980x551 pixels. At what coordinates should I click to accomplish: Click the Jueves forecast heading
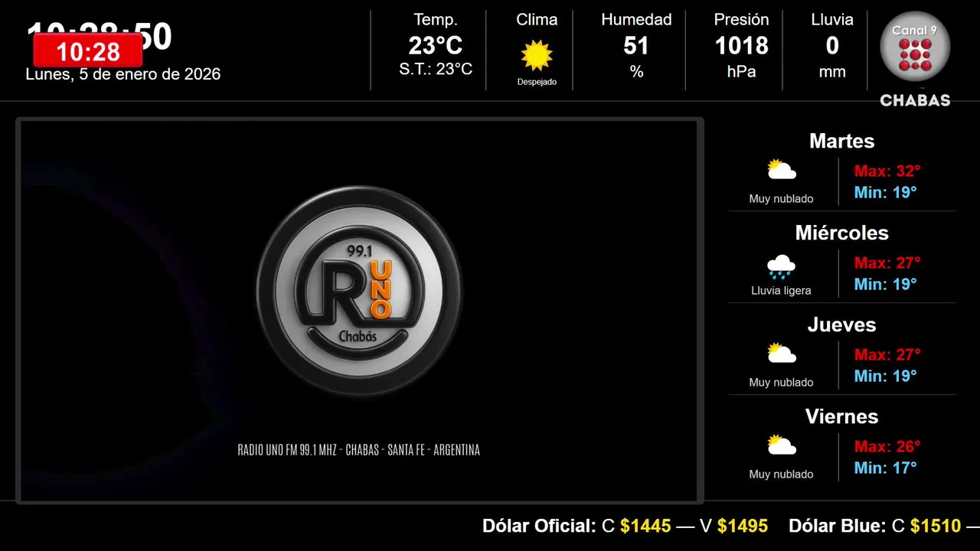841,324
